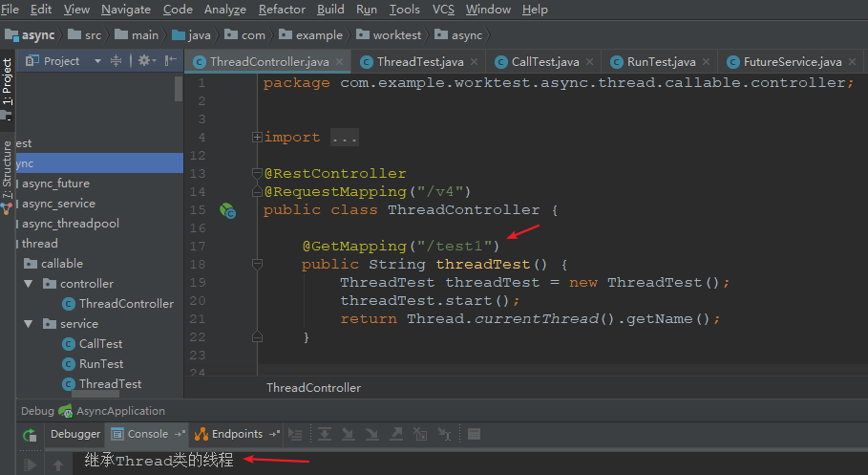Collapse the controller folder in tree
The image size is (868, 475).
point(29,284)
